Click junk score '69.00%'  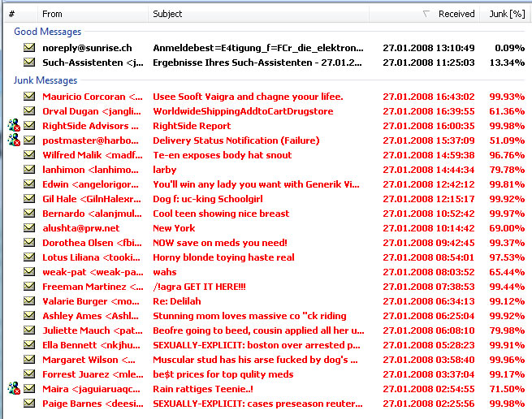(507, 228)
